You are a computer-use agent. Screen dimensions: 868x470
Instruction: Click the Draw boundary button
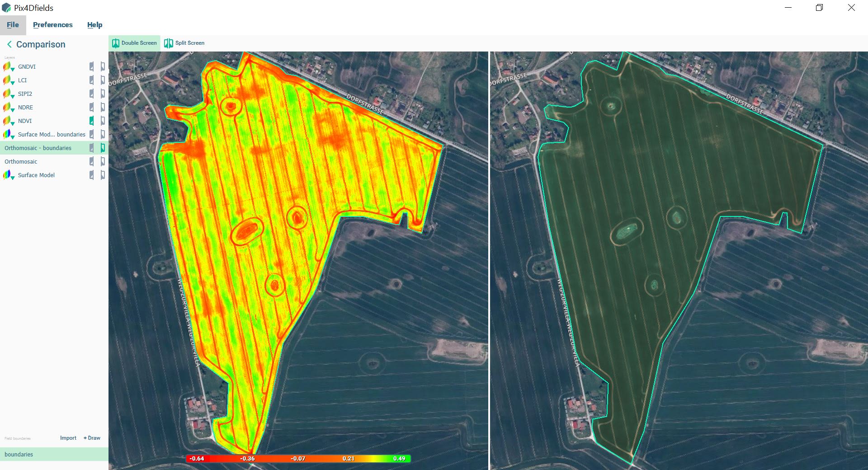91,437
